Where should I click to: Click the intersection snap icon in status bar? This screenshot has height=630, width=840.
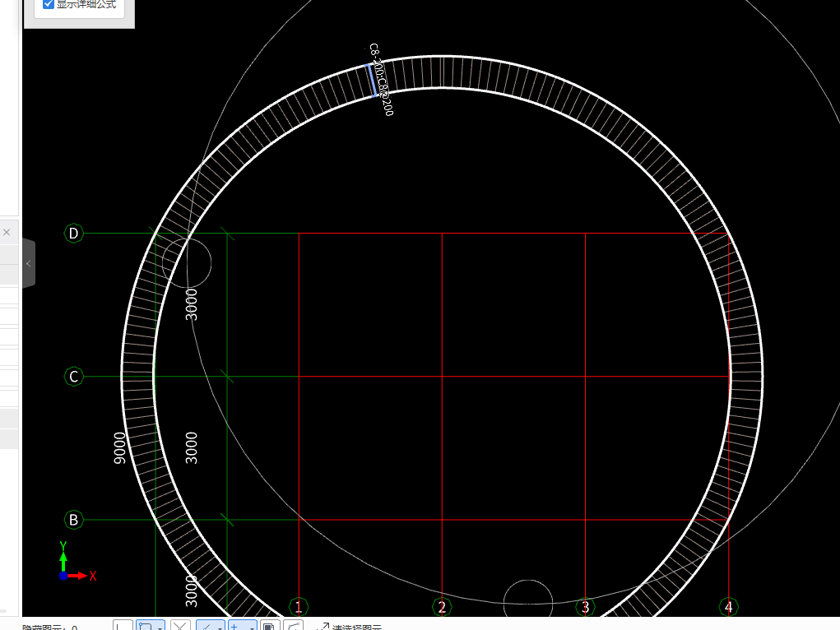[x=180, y=625]
